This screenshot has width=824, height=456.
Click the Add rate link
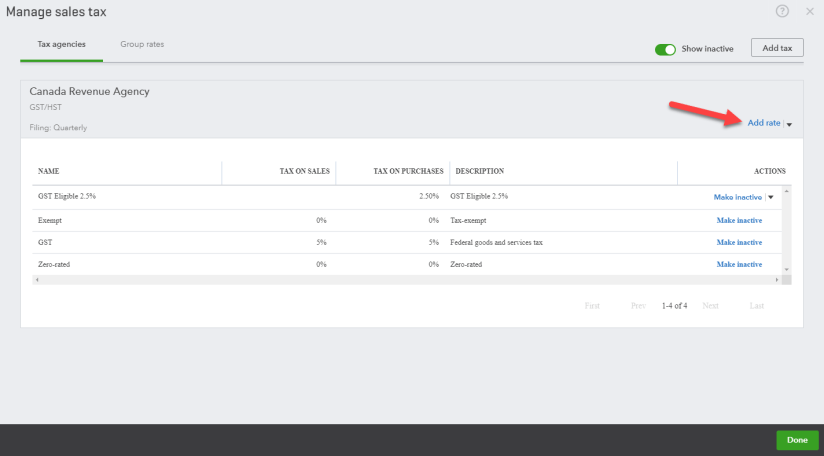click(x=763, y=123)
